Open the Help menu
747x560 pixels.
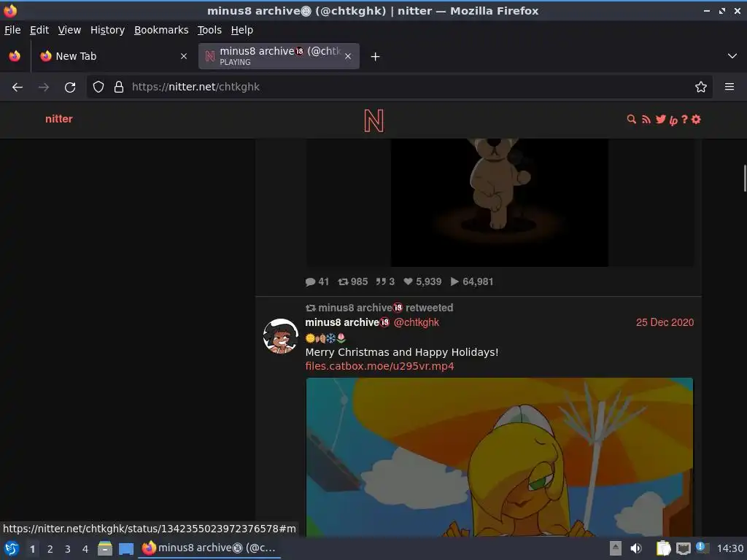(242, 30)
